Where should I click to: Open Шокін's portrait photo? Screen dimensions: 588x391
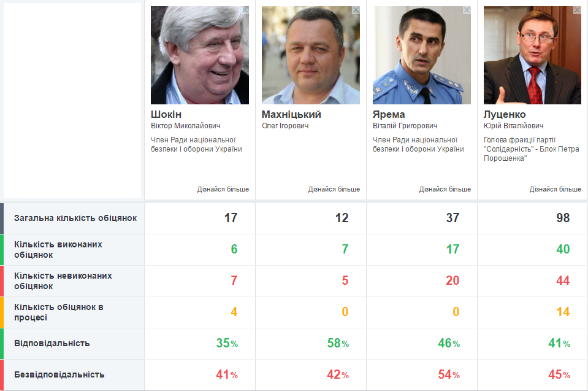point(200,55)
